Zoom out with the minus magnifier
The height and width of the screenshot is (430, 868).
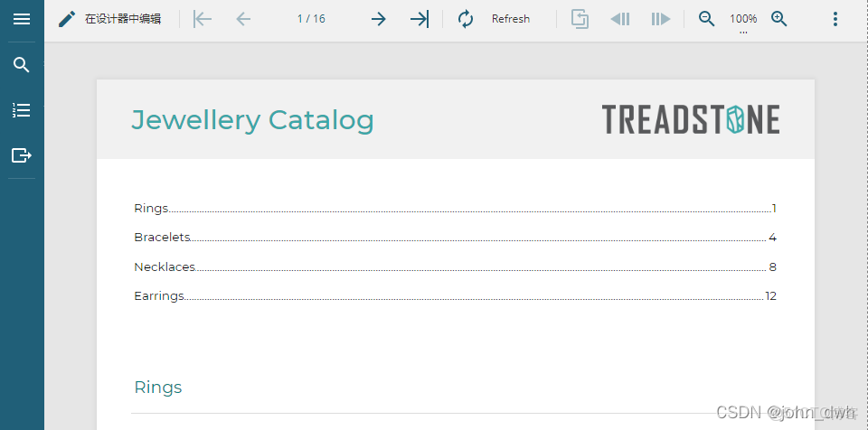pos(706,19)
